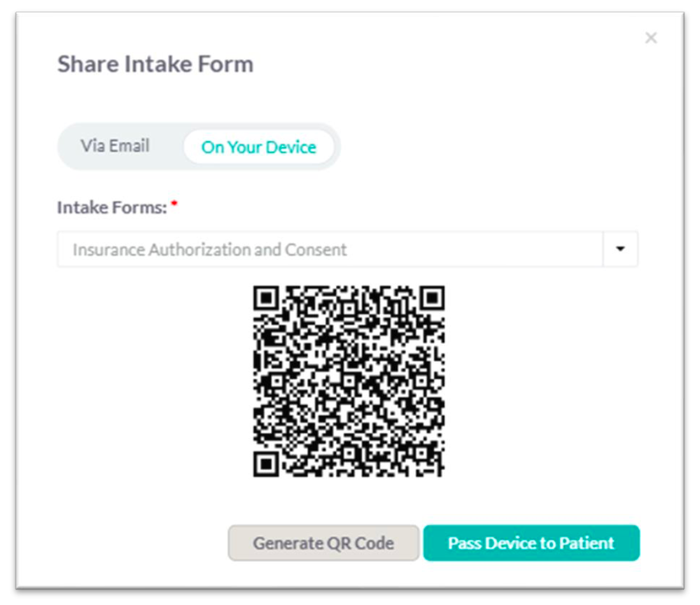Viewport: 700px width, 605px height.
Task: Select the On Your Device option
Action: (x=258, y=147)
